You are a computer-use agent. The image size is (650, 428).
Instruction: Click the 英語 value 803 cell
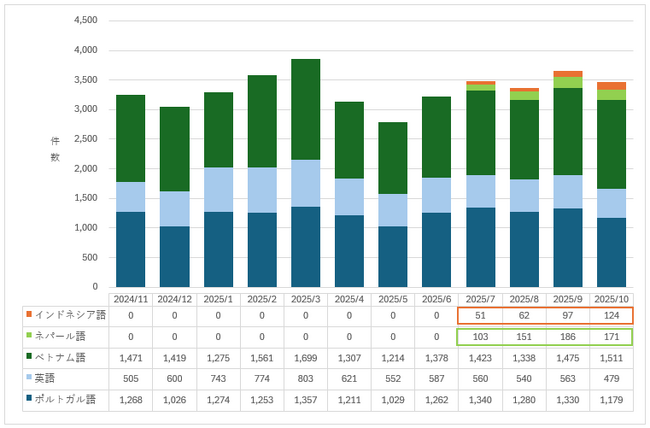(306, 379)
